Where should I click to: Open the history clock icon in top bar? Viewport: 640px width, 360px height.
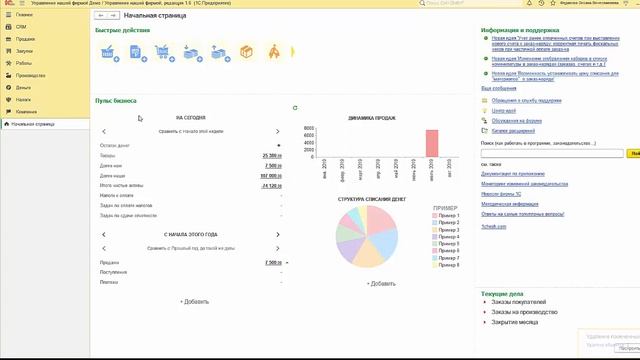(x=541, y=3)
